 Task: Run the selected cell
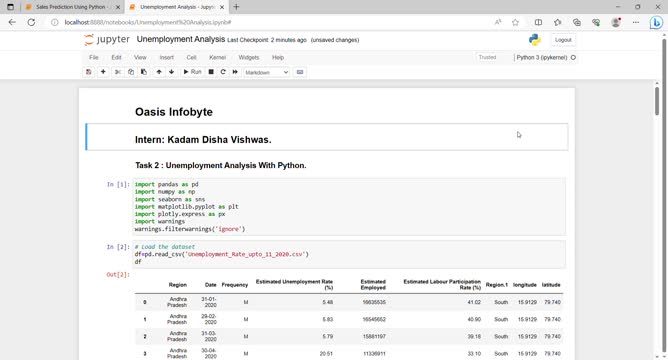[x=192, y=72]
